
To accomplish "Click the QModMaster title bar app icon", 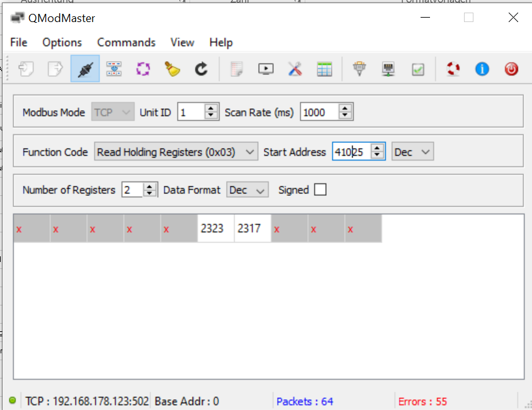I will (x=17, y=17).
